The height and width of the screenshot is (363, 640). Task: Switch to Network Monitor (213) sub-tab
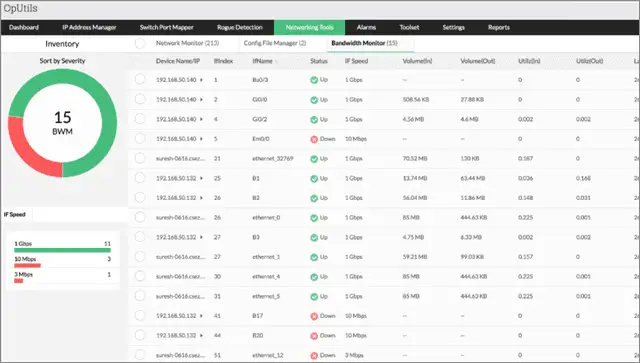[187, 43]
